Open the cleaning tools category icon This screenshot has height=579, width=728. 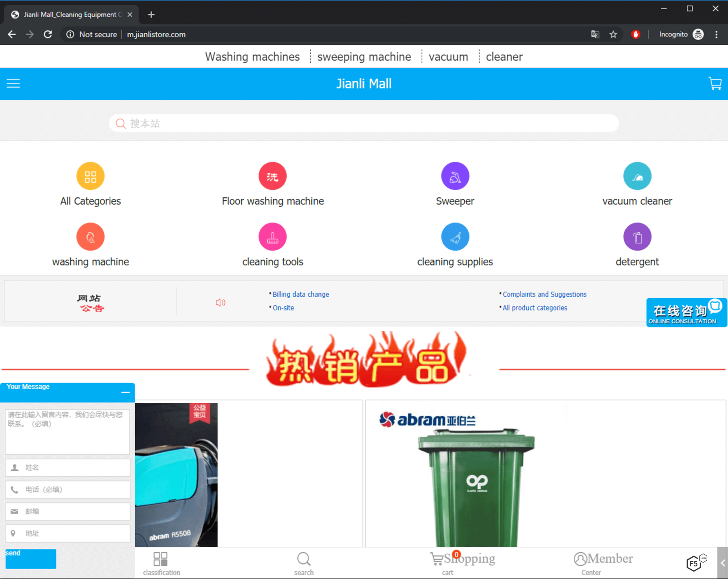pos(272,237)
